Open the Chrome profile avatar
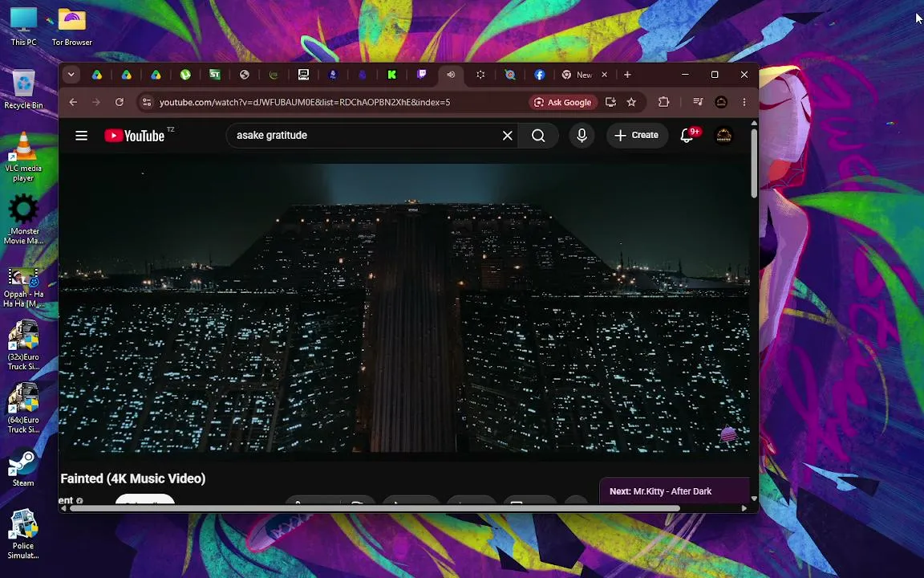 (x=721, y=102)
